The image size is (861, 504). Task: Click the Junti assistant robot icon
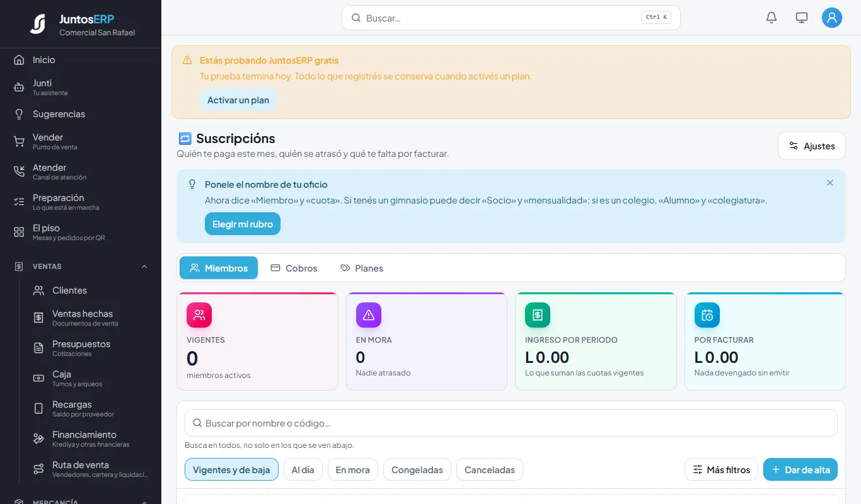19,88
